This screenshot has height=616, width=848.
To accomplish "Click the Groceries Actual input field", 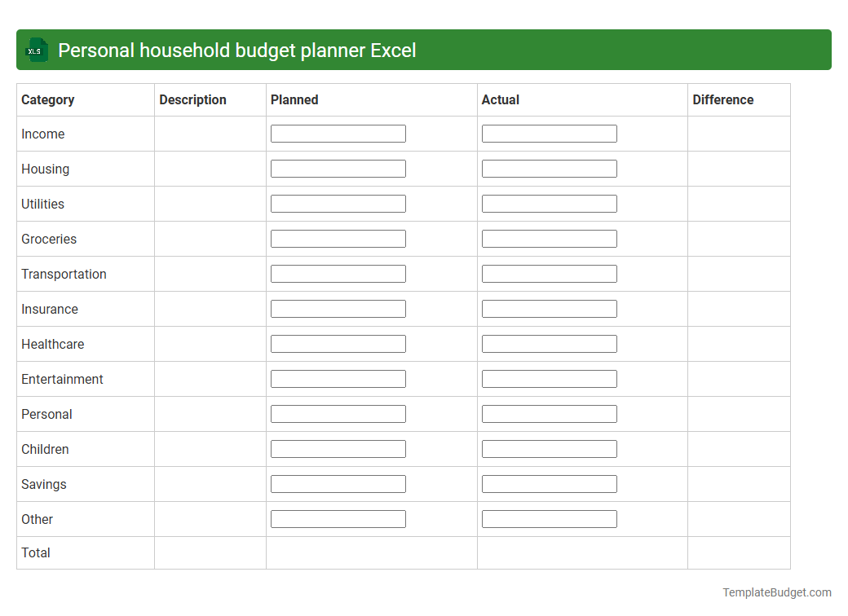I will click(549, 238).
